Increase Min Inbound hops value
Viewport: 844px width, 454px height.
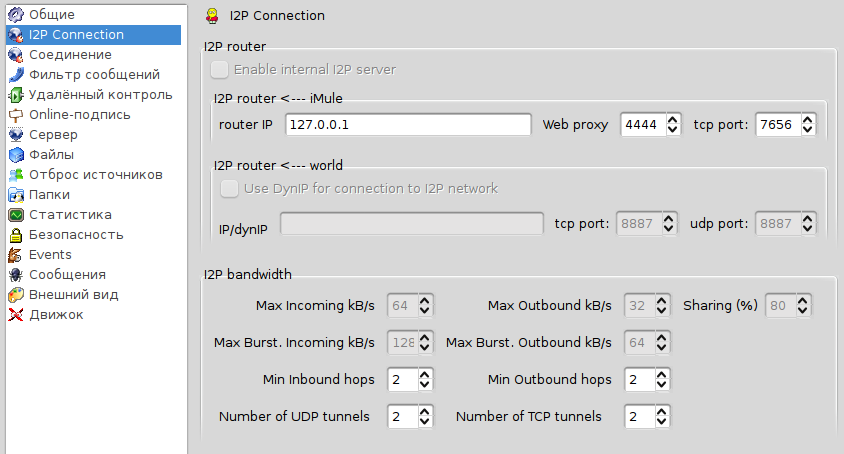pos(424,374)
